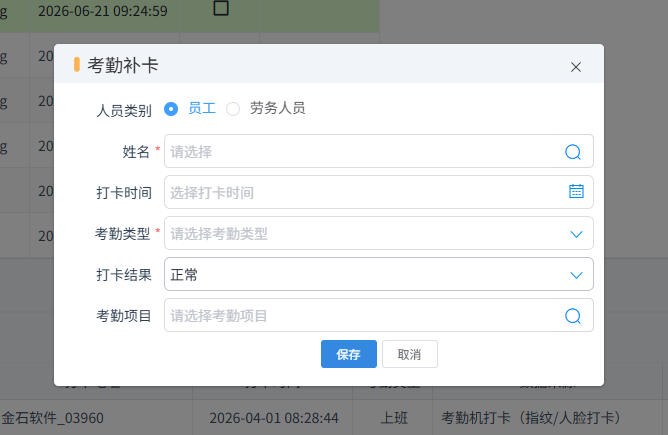Expand the 打卡结果 dropdown arrow
The height and width of the screenshot is (435, 668).
coord(576,275)
